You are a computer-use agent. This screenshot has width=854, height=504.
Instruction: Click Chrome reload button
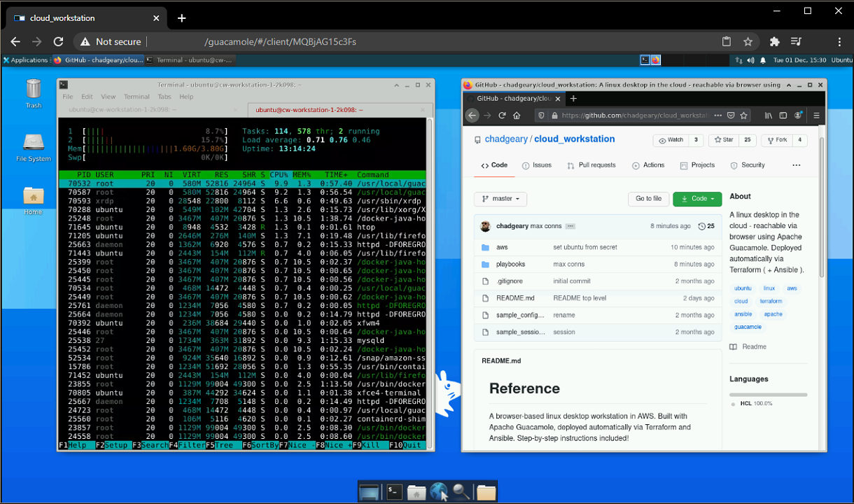pyautogui.click(x=58, y=41)
